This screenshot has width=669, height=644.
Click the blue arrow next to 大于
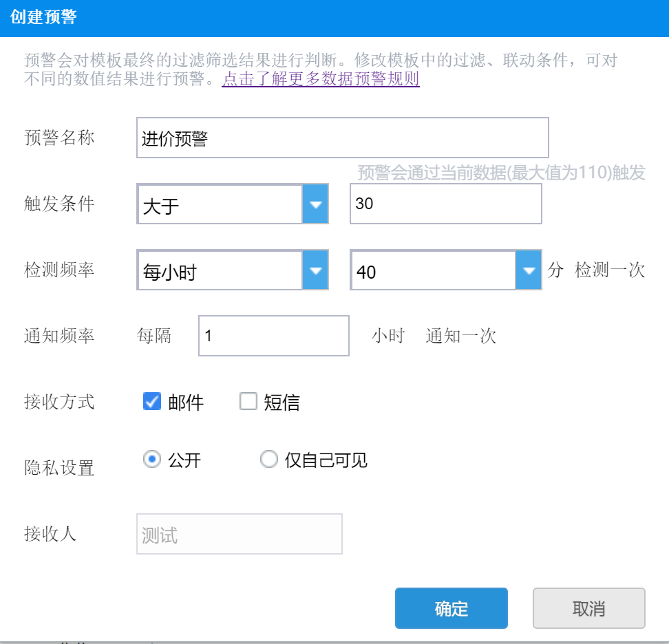(315, 204)
